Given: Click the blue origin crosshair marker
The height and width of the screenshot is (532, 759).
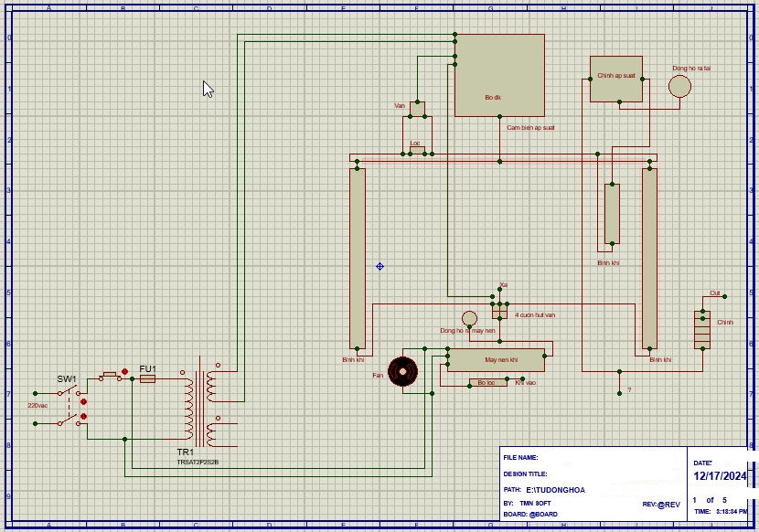Looking at the screenshot, I should [x=380, y=266].
